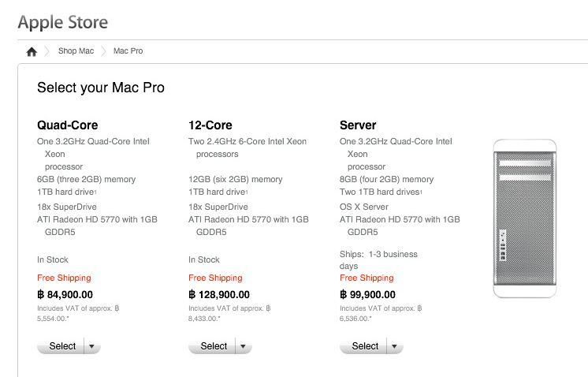Open the 12-Core model heading

(x=210, y=125)
